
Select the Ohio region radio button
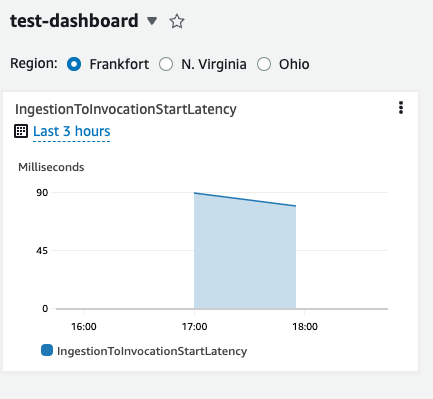pyautogui.click(x=264, y=64)
